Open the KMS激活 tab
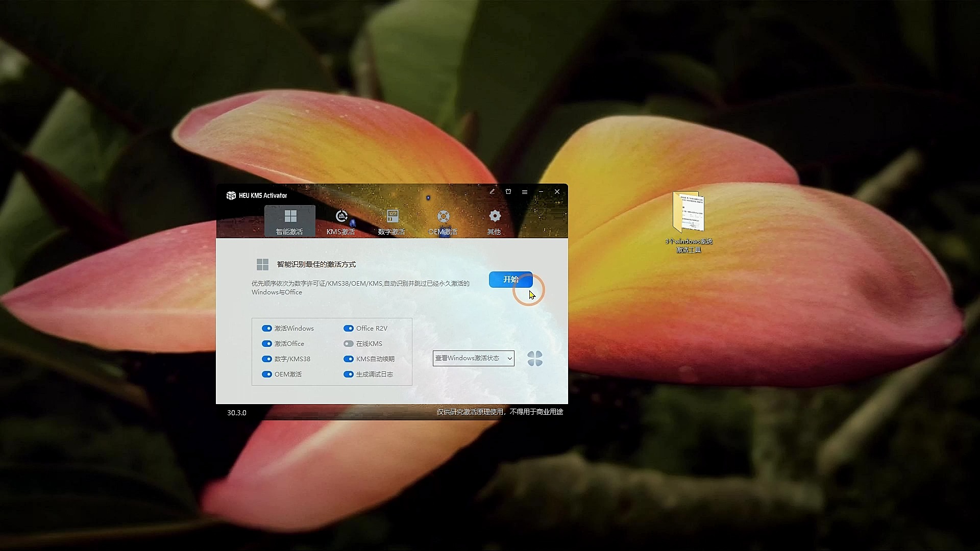This screenshot has height=551, width=980. pyautogui.click(x=340, y=222)
